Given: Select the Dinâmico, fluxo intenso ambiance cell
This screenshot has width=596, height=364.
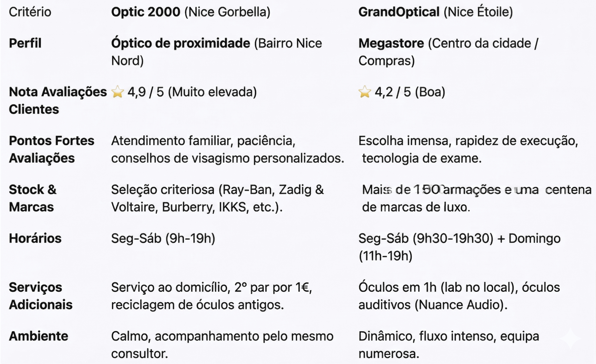Looking at the screenshot, I should click(x=449, y=345).
